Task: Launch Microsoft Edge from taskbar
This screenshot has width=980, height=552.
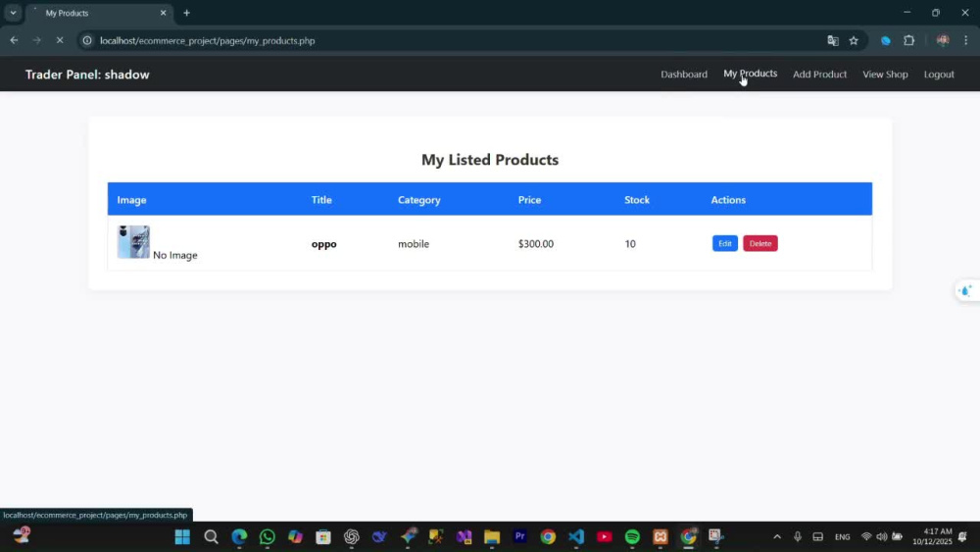Action: (239, 537)
